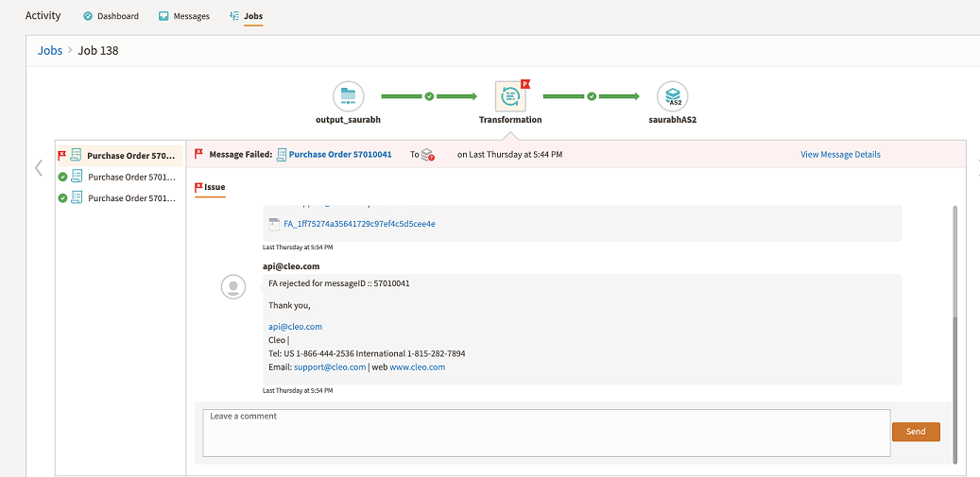Select the Issue tab
The height and width of the screenshot is (477, 980).
210,187
